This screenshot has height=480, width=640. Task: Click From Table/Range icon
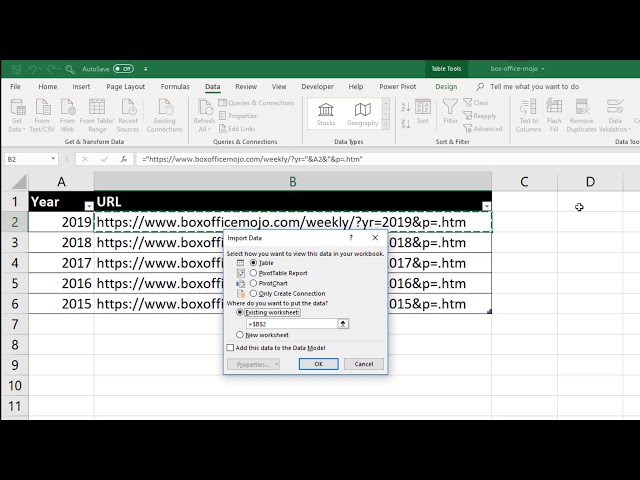coord(97,116)
